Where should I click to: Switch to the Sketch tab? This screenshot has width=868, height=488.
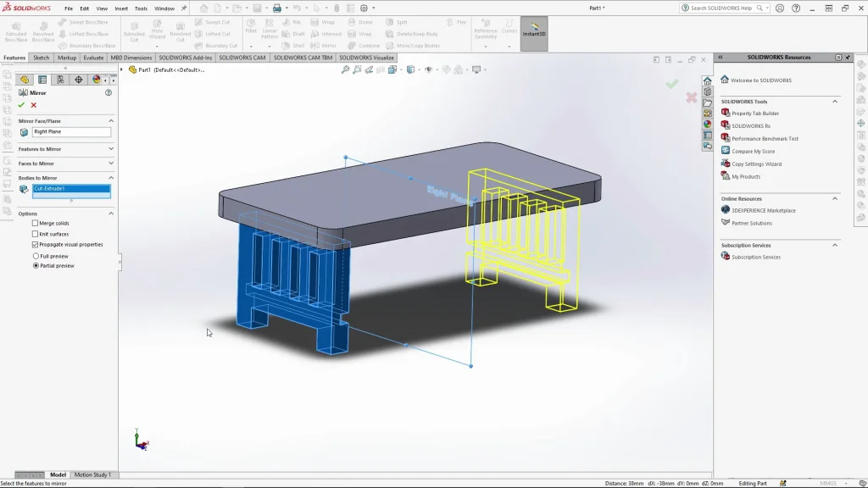41,58
